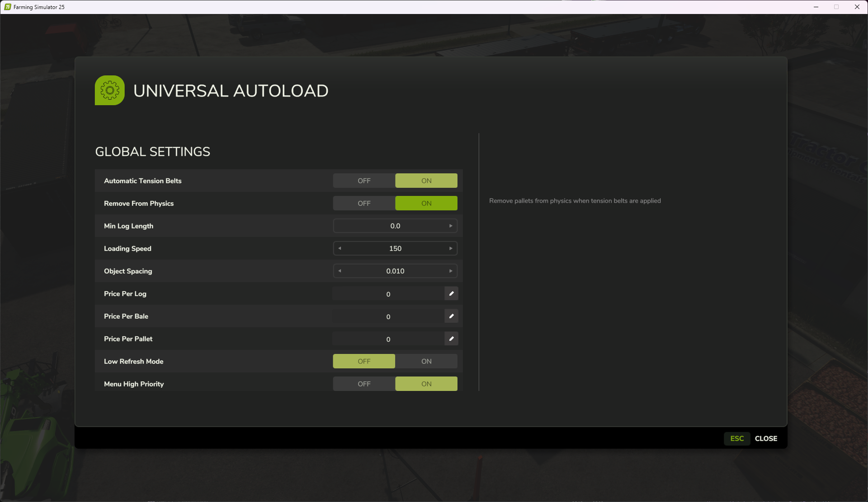Image resolution: width=868 pixels, height=502 pixels.
Task: Click the Price Per Bale pencil icon
Action: [x=451, y=316]
